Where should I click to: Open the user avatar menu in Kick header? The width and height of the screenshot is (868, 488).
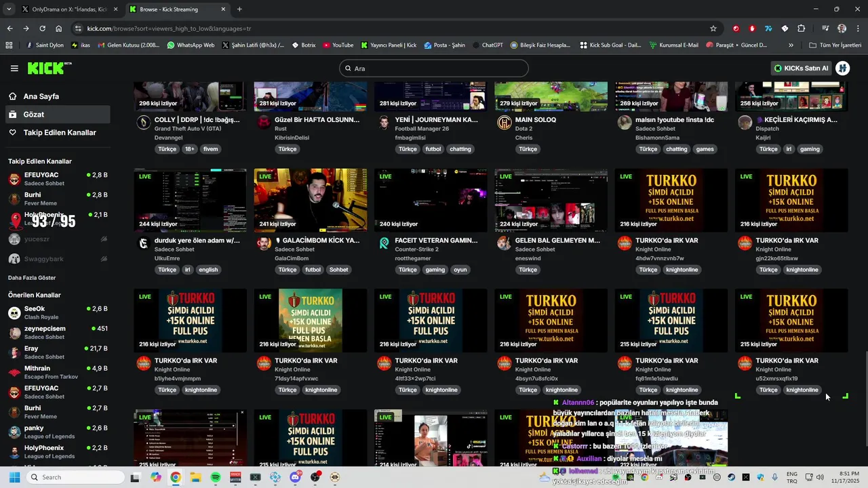pos(843,68)
